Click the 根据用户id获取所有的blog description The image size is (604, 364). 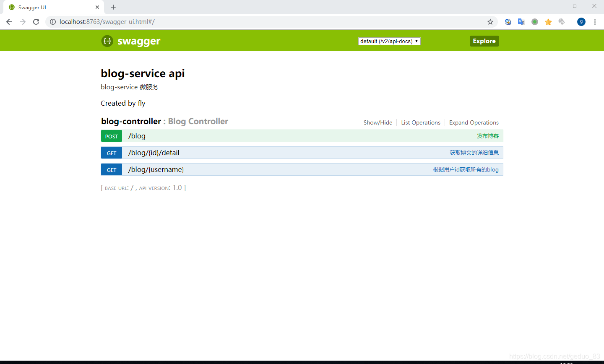click(x=466, y=169)
